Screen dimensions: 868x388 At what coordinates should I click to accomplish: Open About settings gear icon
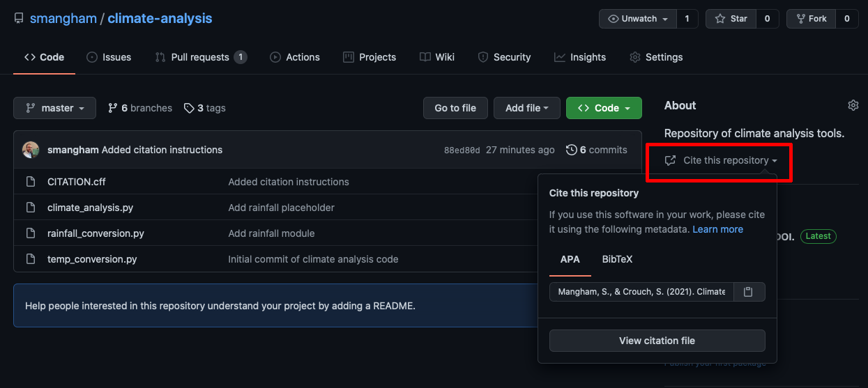coord(853,105)
